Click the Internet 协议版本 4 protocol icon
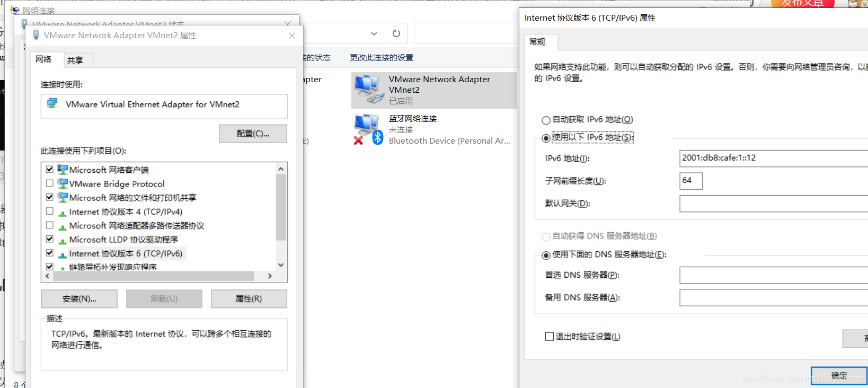Screen dimensions: 868x388 tap(63, 213)
